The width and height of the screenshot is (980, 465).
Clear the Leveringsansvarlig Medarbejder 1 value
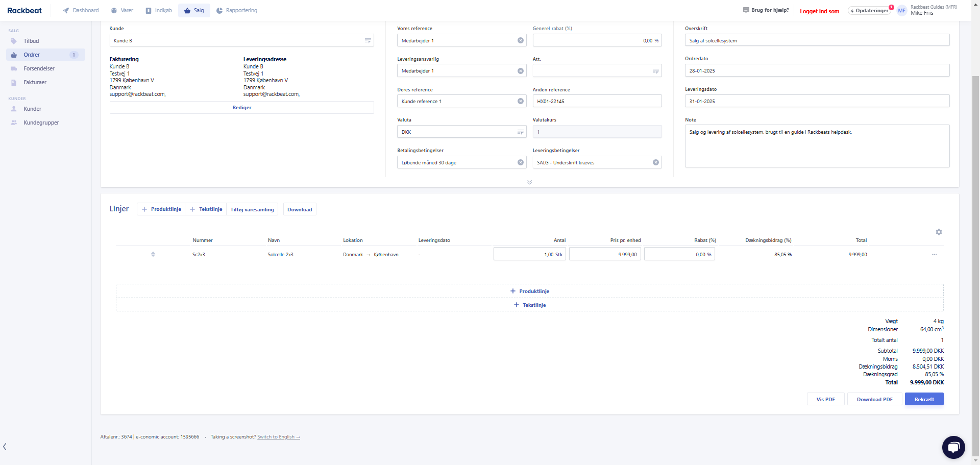click(x=521, y=71)
